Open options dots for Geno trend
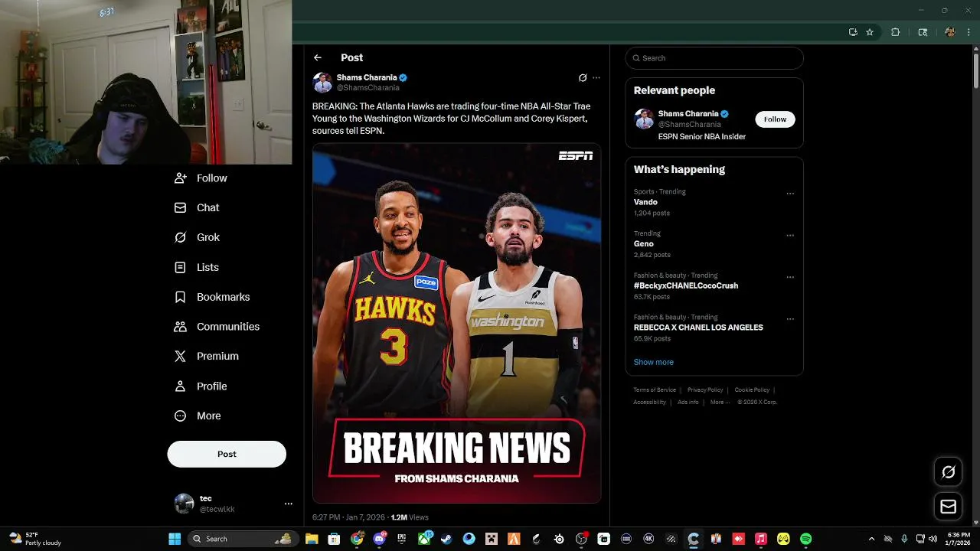This screenshot has height=551, width=980. coord(790,236)
